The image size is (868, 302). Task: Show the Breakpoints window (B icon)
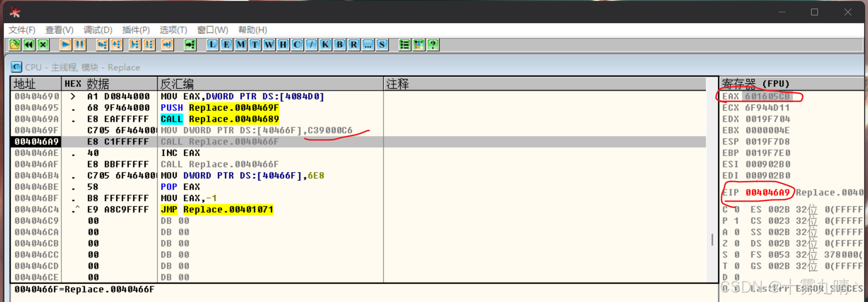(x=340, y=45)
